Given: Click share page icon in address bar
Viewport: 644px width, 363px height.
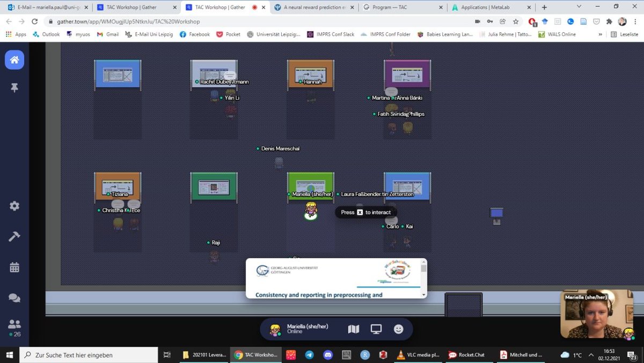Looking at the screenshot, I should click(503, 21).
